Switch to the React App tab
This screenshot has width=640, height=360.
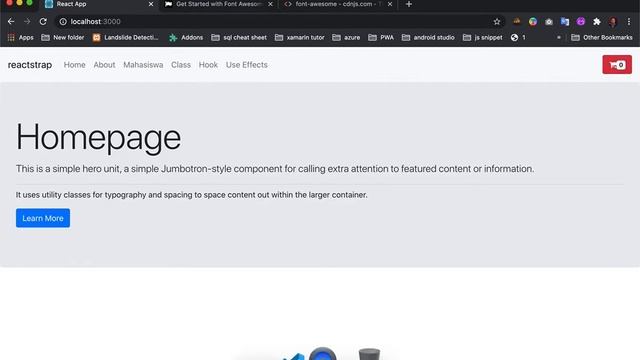tap(98, 4)
